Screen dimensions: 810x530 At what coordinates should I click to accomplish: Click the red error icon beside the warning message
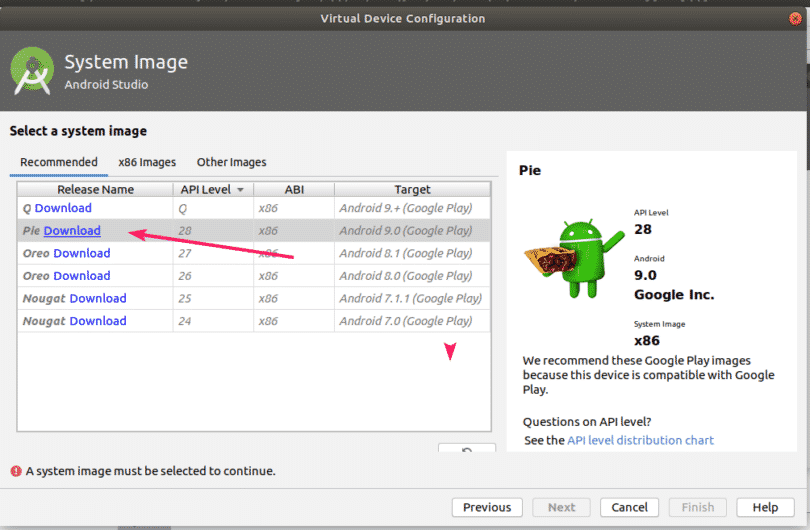tap(16, 471)
